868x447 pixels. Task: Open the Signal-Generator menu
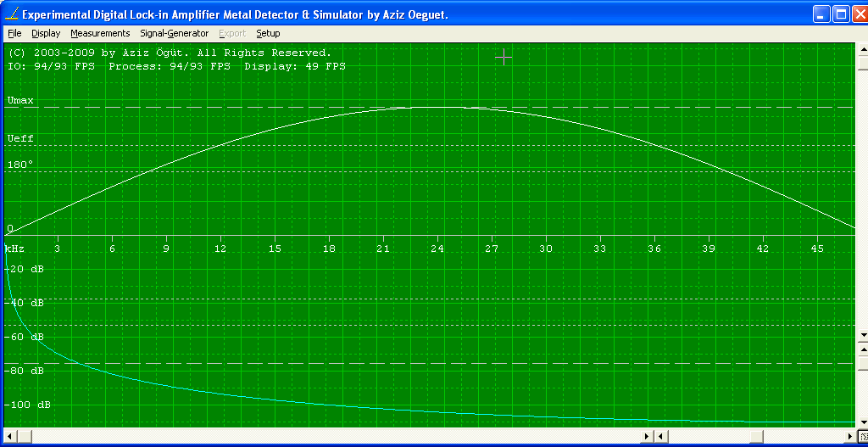click(x=175, y=33)
